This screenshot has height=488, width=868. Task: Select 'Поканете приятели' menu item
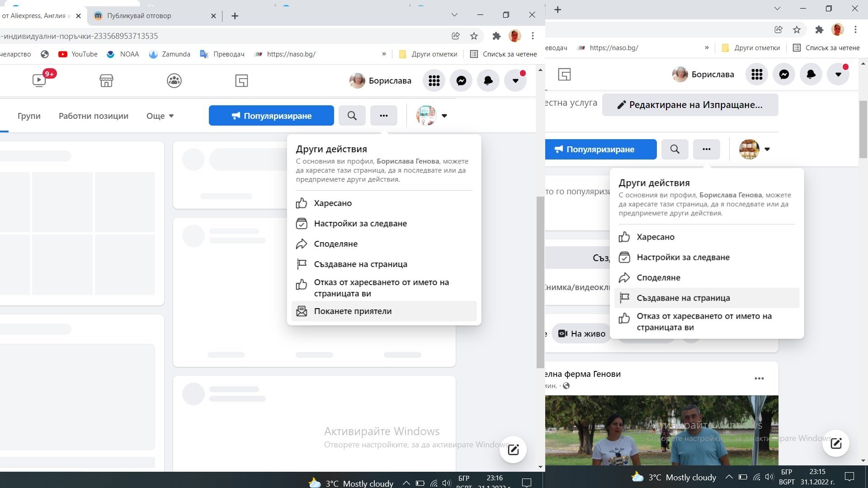[353, 311]
